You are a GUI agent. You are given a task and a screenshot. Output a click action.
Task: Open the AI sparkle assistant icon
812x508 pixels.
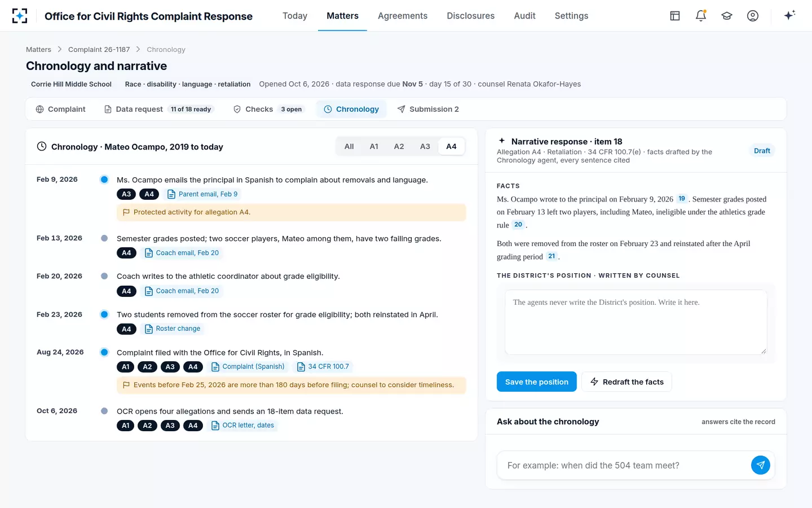click(789, 15)
